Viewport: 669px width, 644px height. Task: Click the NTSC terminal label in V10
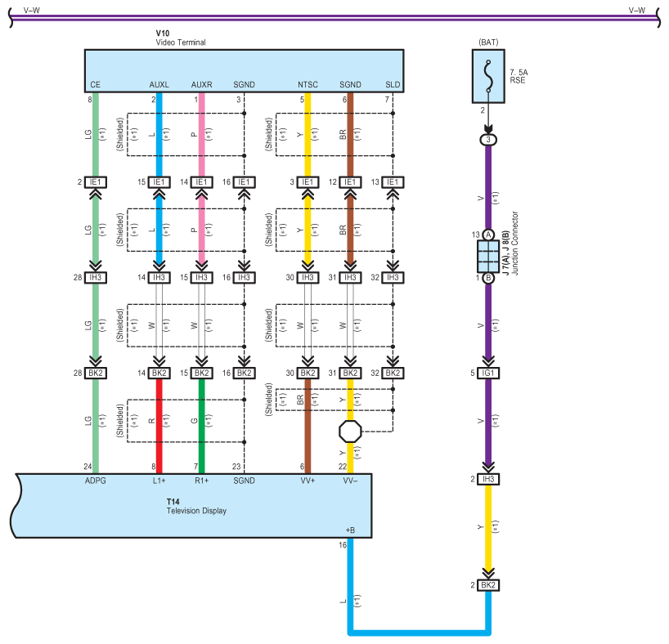click(308, 84)
